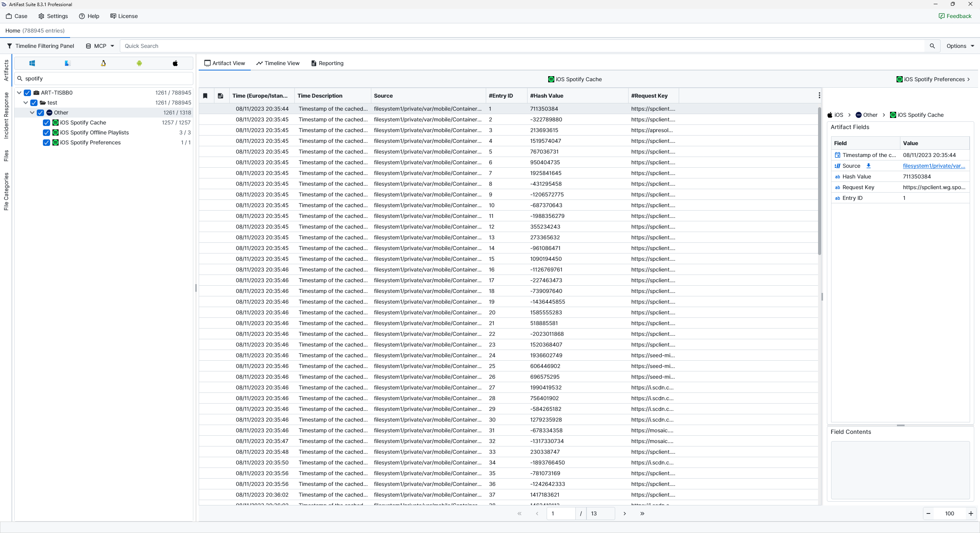Switch to the Timeline View tab
The height and width of the screenshot is (533, 980).
(x=278, y=63)
